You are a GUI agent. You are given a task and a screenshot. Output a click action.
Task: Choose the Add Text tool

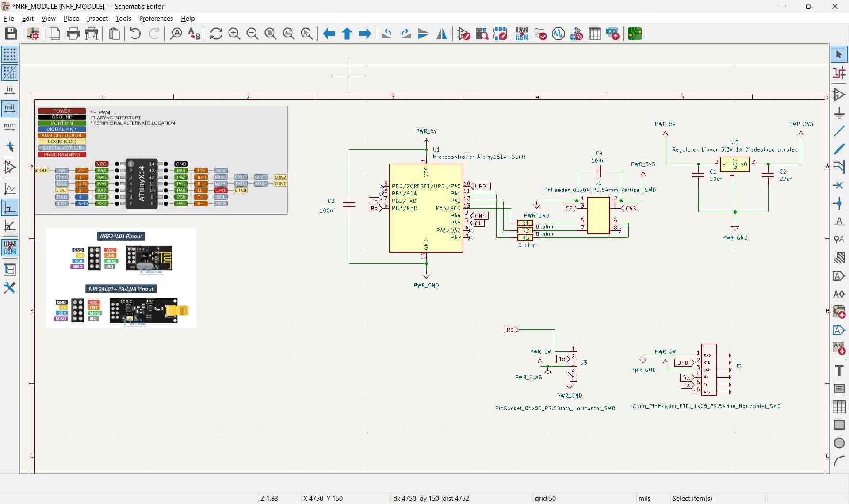839,370
